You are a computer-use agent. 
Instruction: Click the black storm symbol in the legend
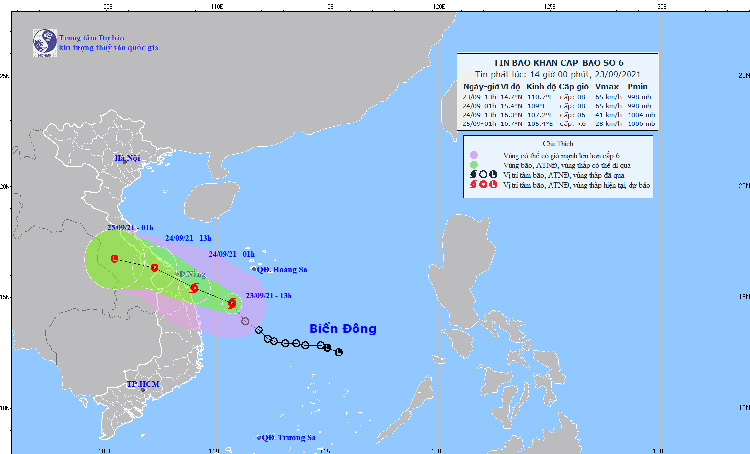(473, 175)
